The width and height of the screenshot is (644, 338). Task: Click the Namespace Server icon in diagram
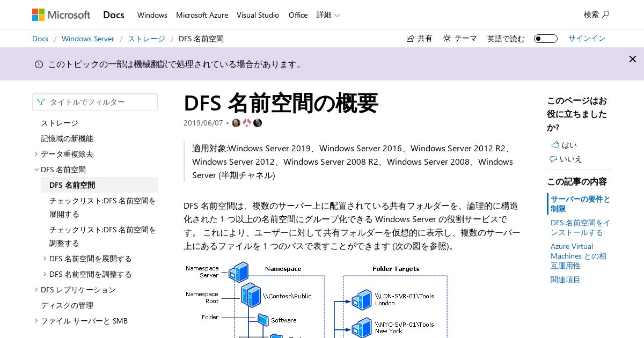(x=238, y=272)
